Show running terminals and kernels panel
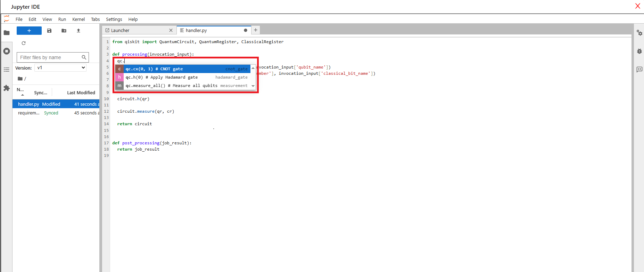 [x=7, y=51]
